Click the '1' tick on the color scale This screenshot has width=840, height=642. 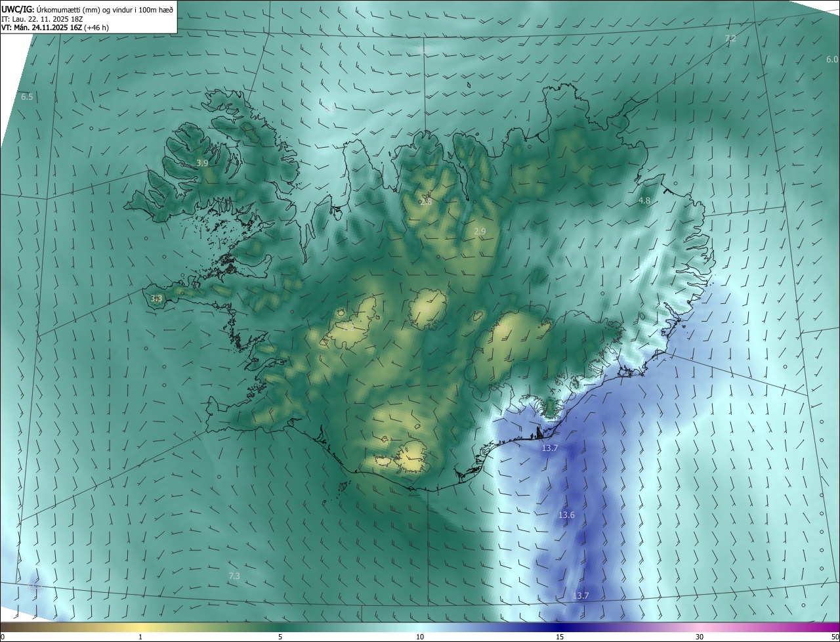140,637
